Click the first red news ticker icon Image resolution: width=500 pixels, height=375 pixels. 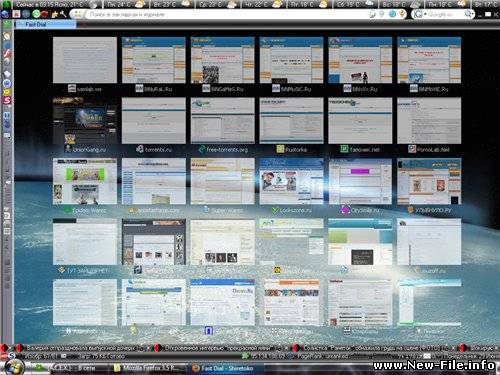(4, 348)
